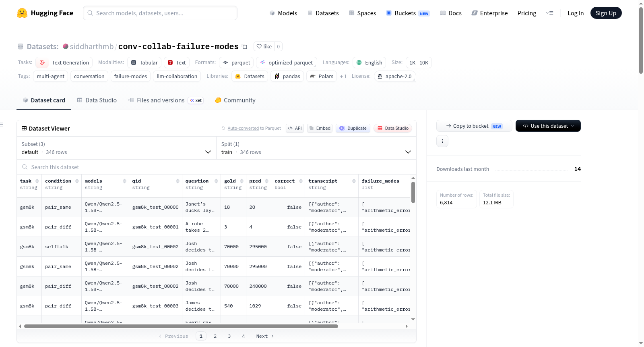Sort the pred column

(266, 181)
